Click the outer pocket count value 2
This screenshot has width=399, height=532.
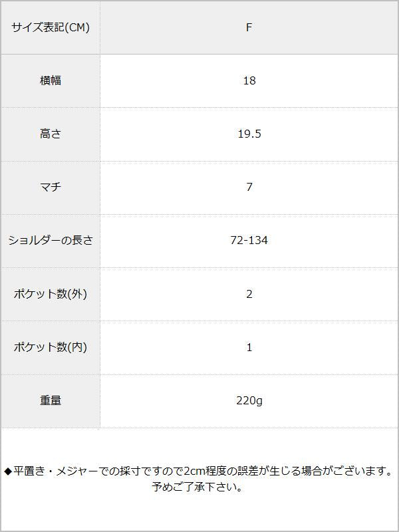coord(249,294)
